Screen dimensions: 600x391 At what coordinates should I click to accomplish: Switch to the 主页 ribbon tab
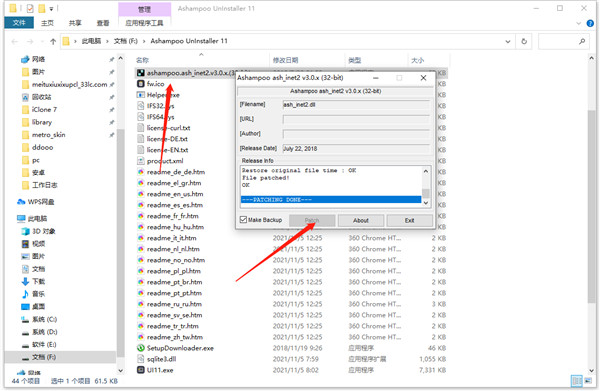pos(47,23)
